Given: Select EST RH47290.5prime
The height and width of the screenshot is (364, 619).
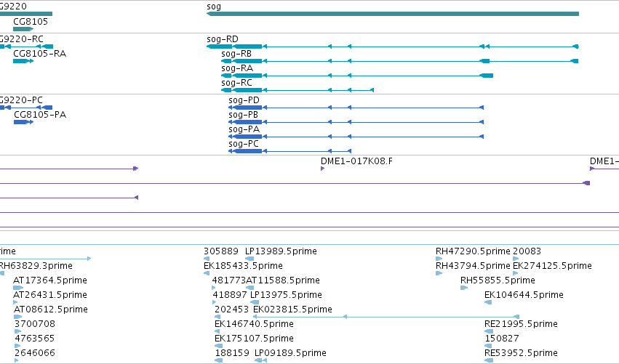Looking at the screenshot, I should click(x=439, y=259).
